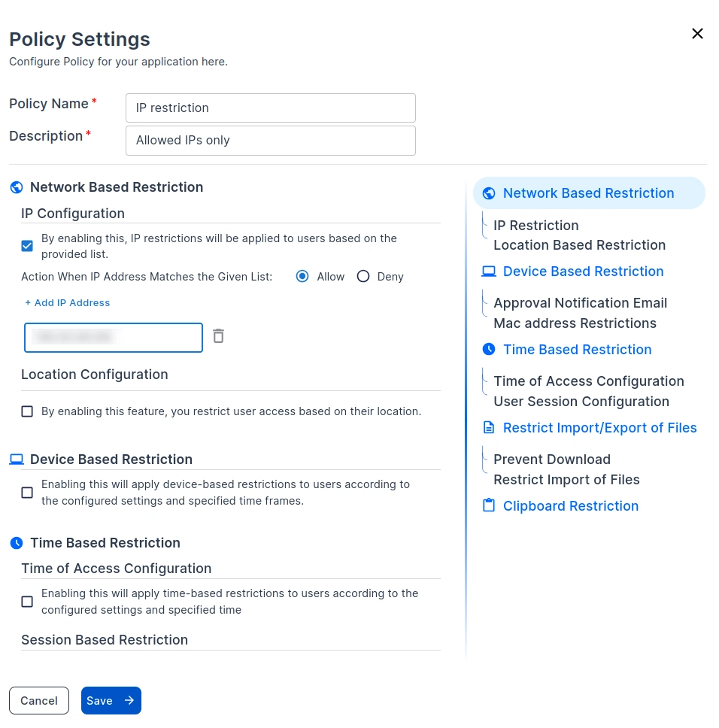Screen dimensions: 719x728
Task: Go to Time Based Restriction in sidebar
Action: tap(577, 349)
